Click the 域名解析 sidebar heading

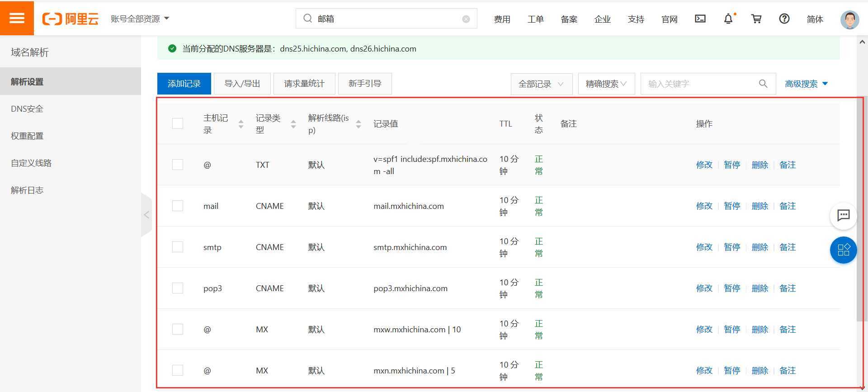tap(30, 52)
